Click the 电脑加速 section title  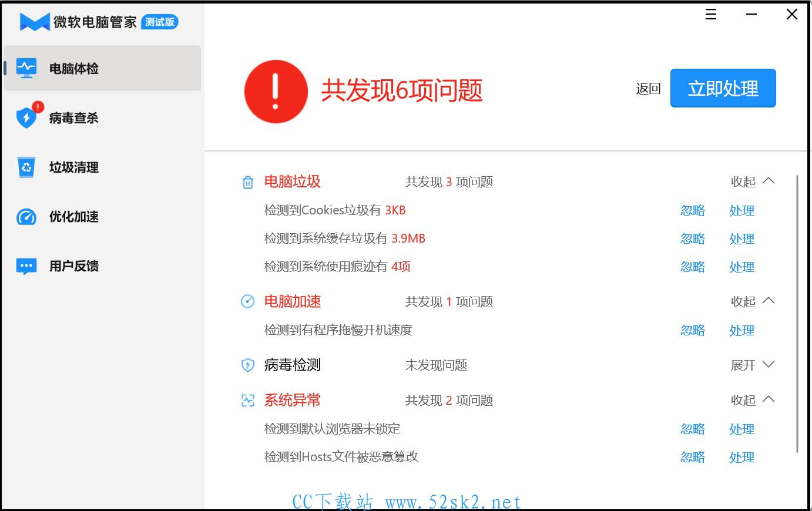click(293, 302)
